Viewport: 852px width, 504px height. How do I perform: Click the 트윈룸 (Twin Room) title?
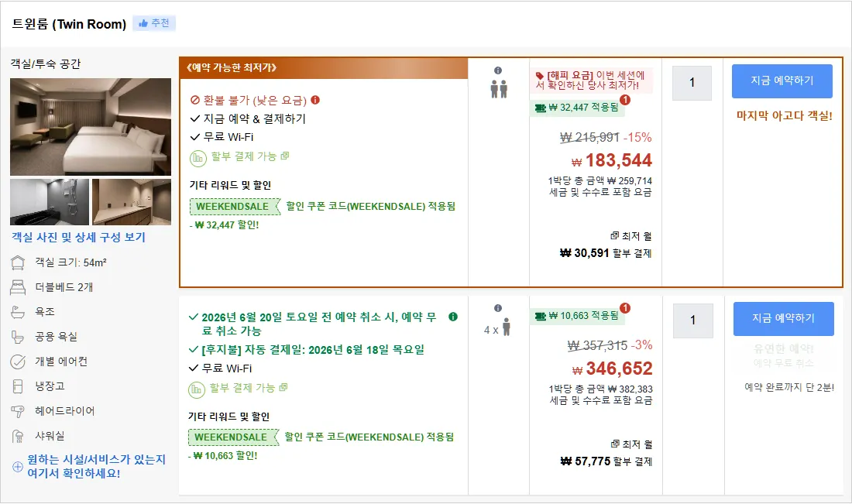coord(69,24)
